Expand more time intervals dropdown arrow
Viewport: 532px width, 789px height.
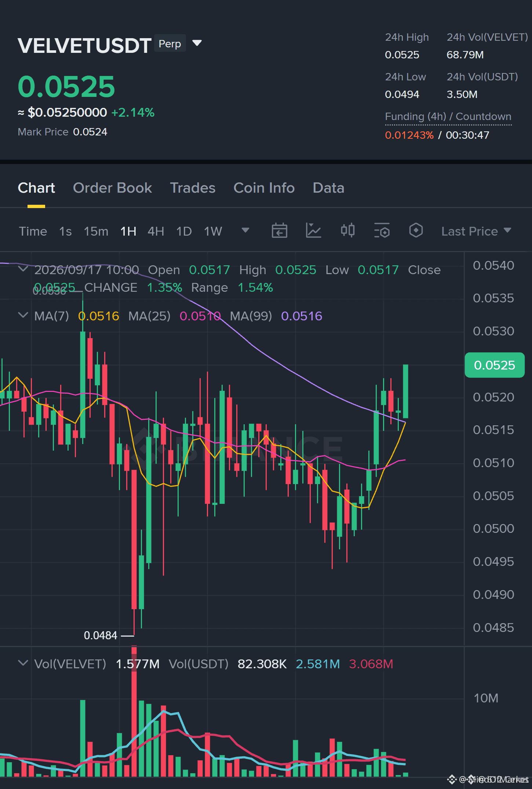245,230
